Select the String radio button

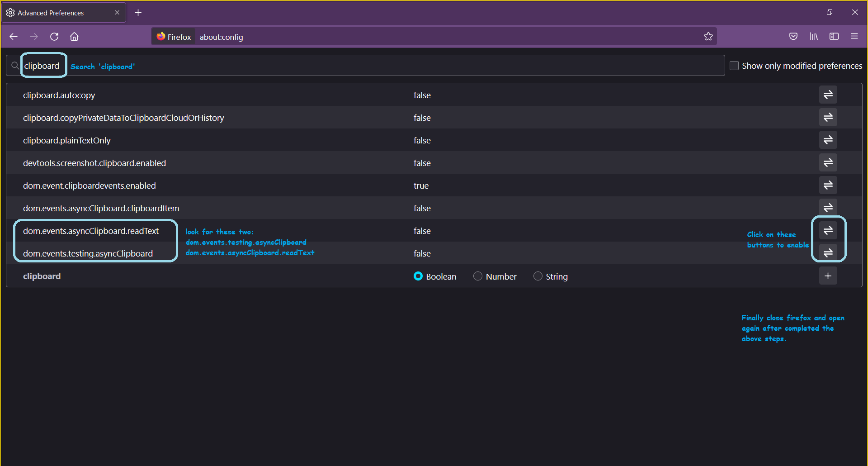538,276
